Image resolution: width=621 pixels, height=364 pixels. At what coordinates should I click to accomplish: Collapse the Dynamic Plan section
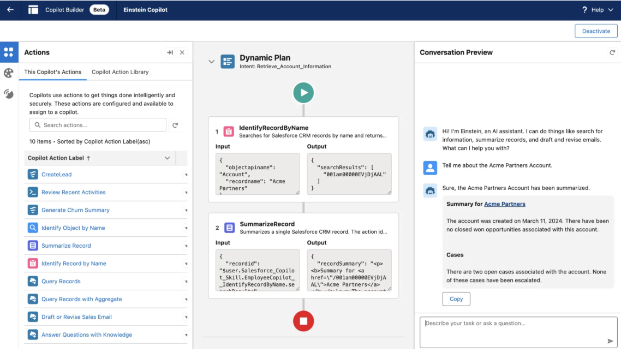tap(212, 61)
